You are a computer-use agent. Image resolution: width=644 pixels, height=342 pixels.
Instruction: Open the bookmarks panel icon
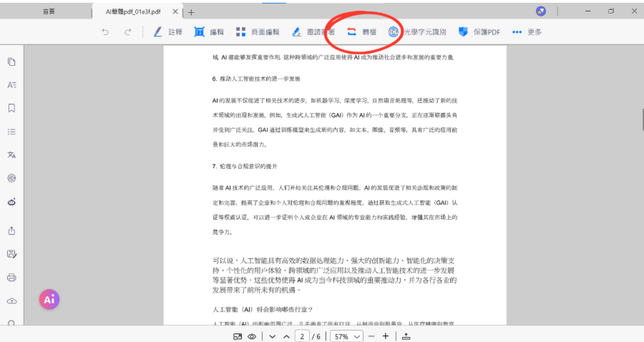point(11,108)
